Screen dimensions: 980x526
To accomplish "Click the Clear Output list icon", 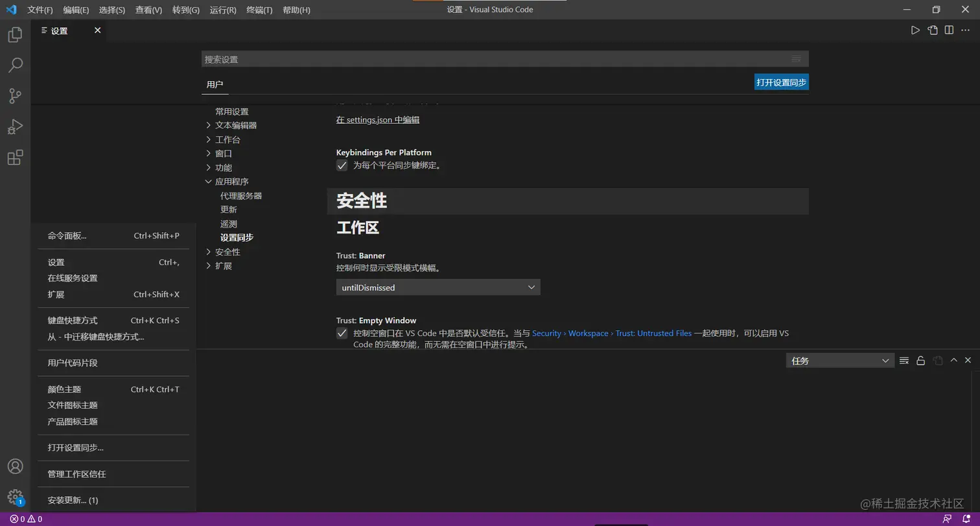I will pos(904,361).
